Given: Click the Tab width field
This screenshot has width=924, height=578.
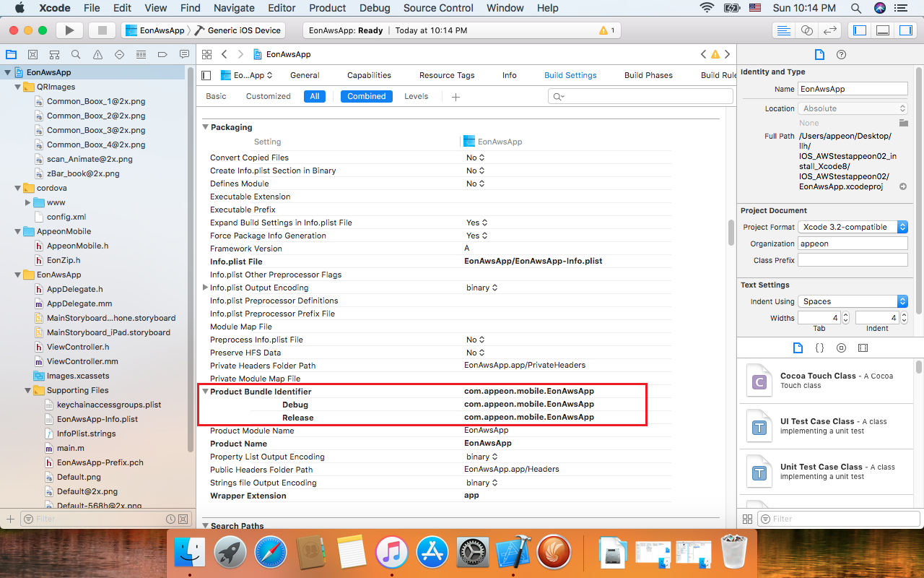Looking at the screenshot, I should click(819, 318).
